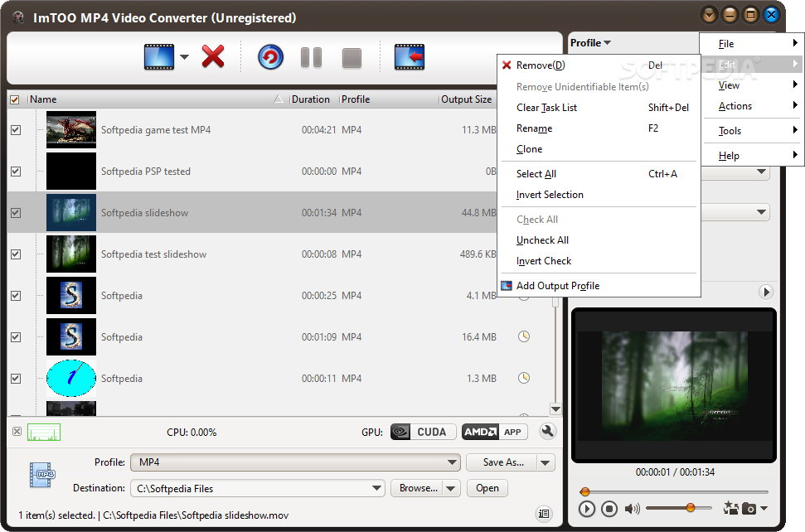Click the snapshot camera icon
The width and height of the screenshot is (805, 532).
749,509
